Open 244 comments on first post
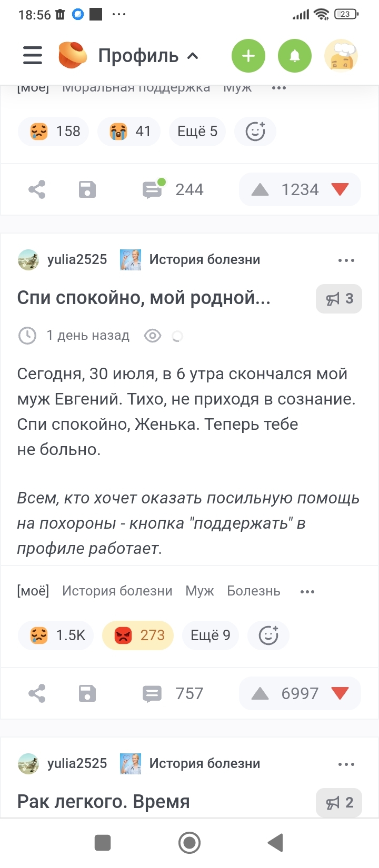Screen dimensions: 379x868 point(173,189)
